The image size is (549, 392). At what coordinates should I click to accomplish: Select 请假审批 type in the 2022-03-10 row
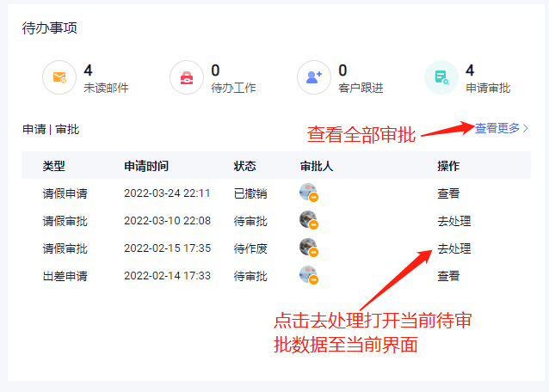tap(65, 221)
